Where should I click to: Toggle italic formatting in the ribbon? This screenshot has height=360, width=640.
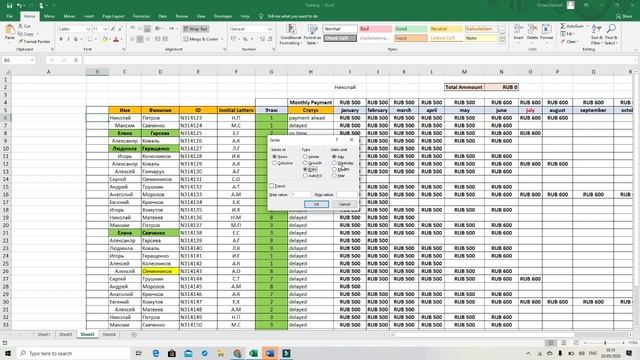[68, 39]
